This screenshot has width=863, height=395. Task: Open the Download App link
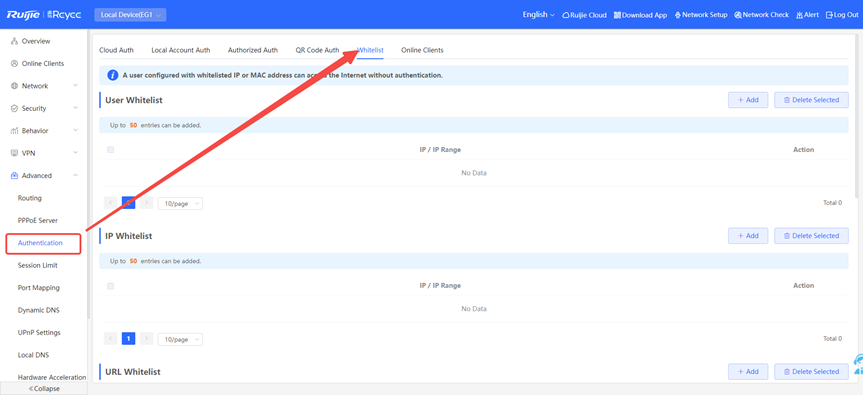[641, 15]
